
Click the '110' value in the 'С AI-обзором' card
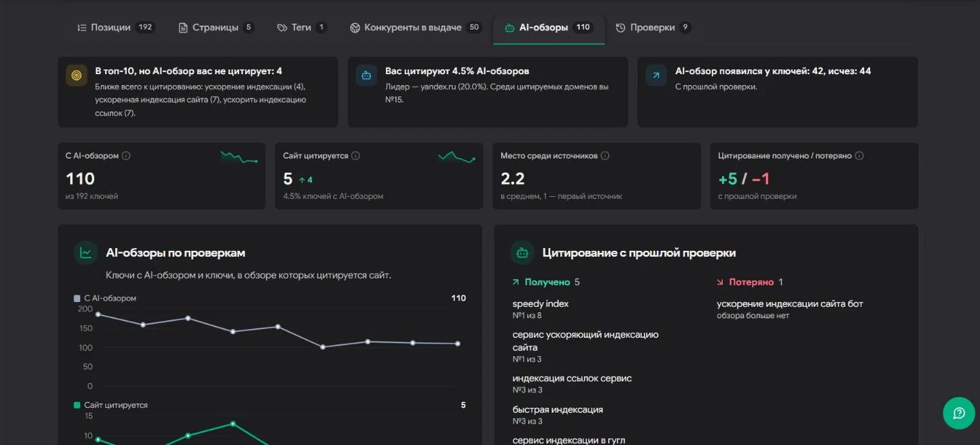point(80,179)
